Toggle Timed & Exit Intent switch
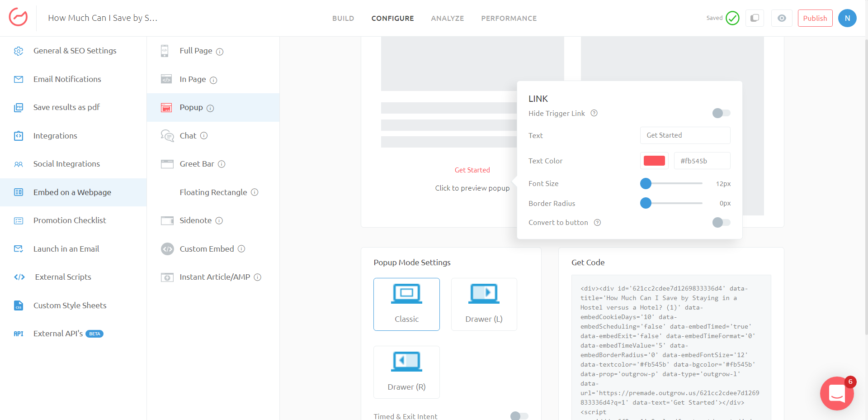This screenshot has height=420, width=868. click(519, 416)
